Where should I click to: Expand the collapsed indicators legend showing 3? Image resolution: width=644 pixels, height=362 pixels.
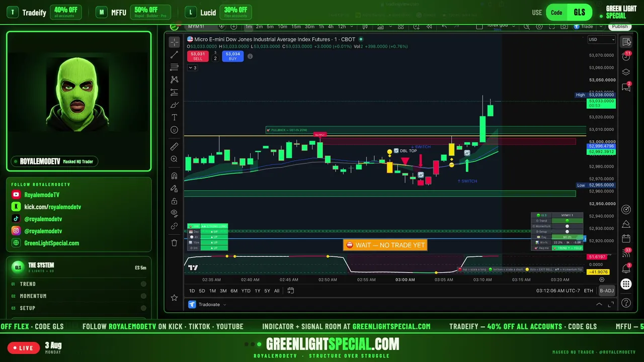coord(192,68)
